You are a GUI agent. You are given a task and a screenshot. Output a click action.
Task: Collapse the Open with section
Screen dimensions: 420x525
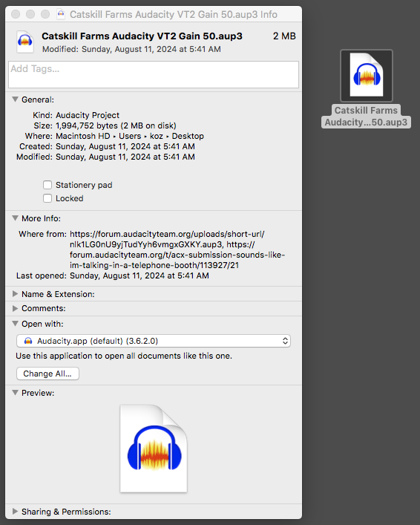pos(15,324)
